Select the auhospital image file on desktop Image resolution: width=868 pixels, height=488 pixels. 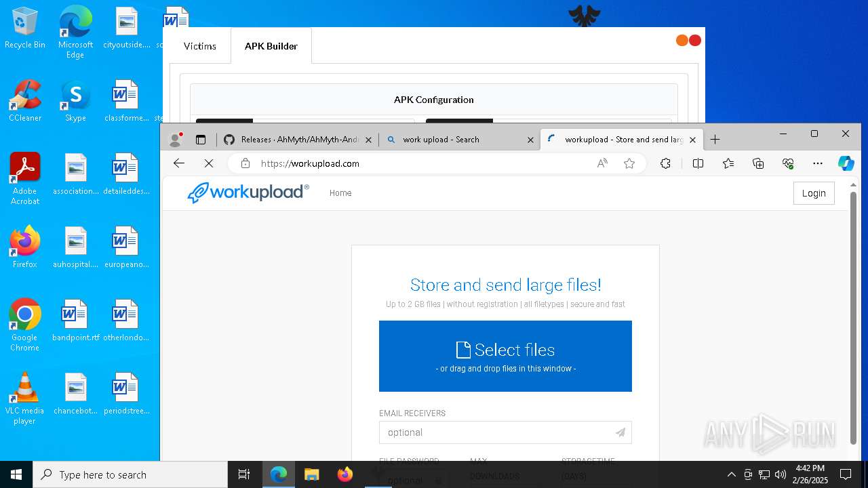(75, 247)
